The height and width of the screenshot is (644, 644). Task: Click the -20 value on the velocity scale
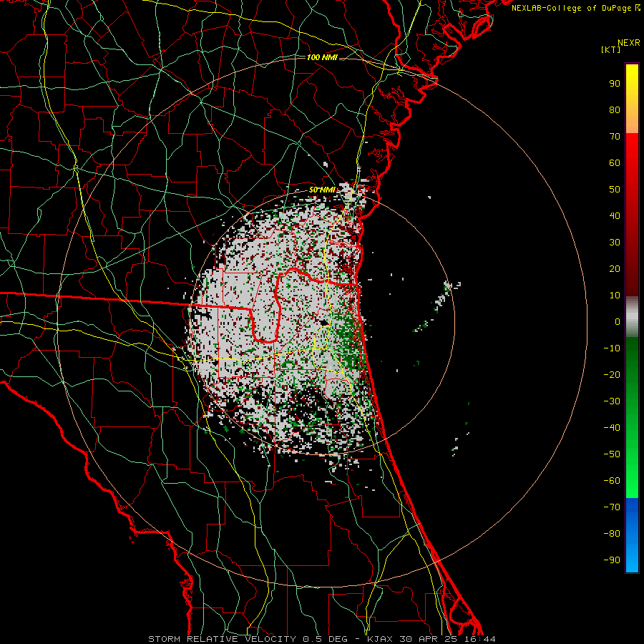click(x=612, y=375)
